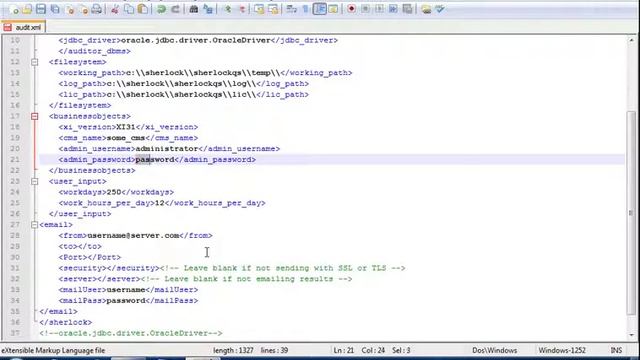
Task: Collapse the user_input fold marker
Action: [x=35, y=181]
